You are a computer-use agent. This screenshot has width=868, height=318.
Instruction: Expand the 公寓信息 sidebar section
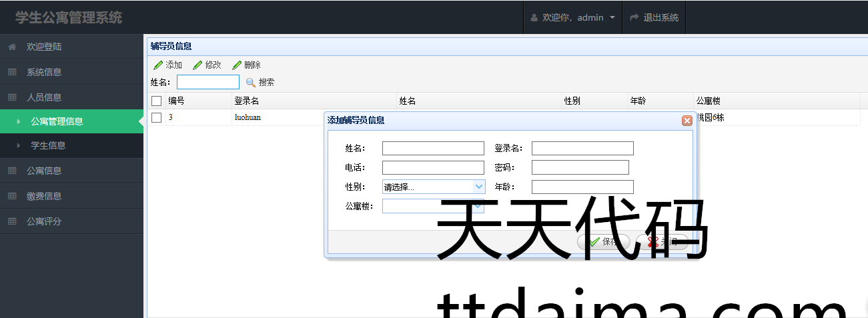44,171
